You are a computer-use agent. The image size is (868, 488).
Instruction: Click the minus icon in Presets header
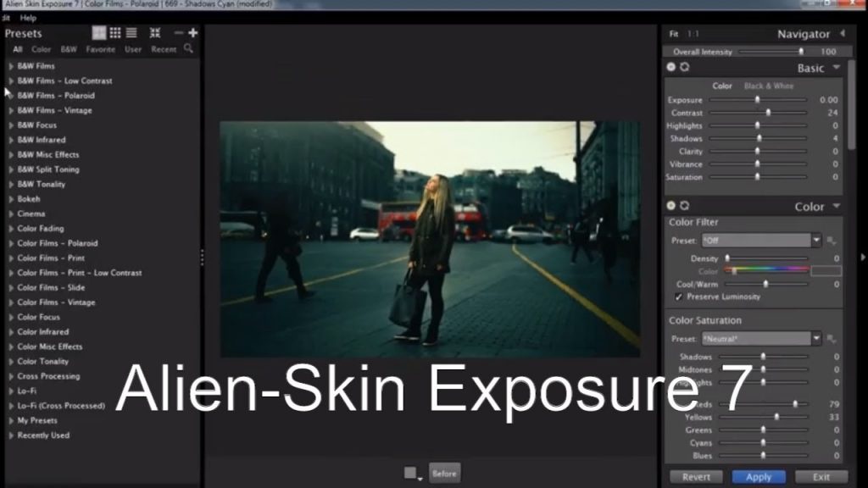[178, 33]
